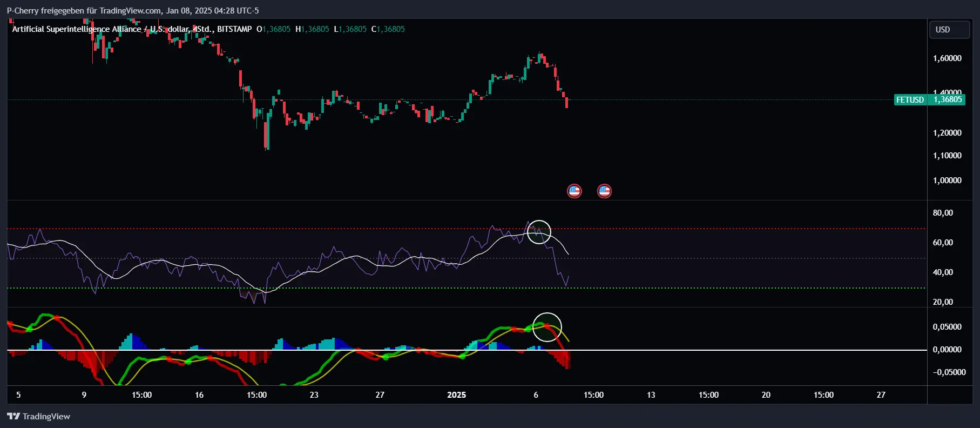Click the date 23 on the time axis
Image resolution: width=980 pixels, height=428 pixels.
point(314,395)
